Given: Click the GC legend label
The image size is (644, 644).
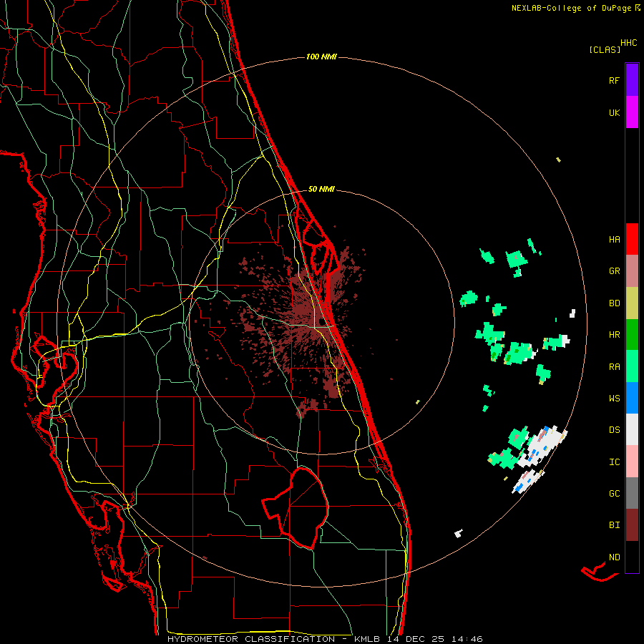Looking at the screenshot, I should point(615,494).
